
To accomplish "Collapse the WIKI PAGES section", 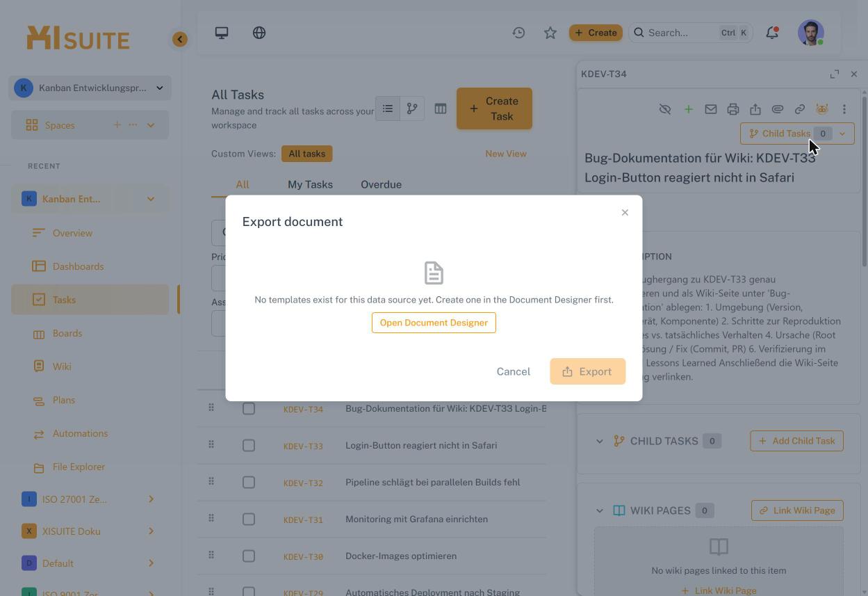I will click(x=600, y=510).
